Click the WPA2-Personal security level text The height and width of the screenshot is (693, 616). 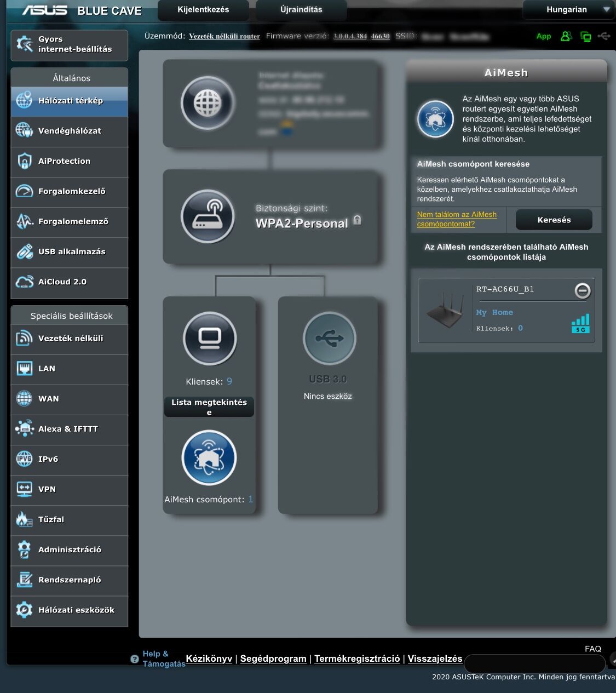302,224
